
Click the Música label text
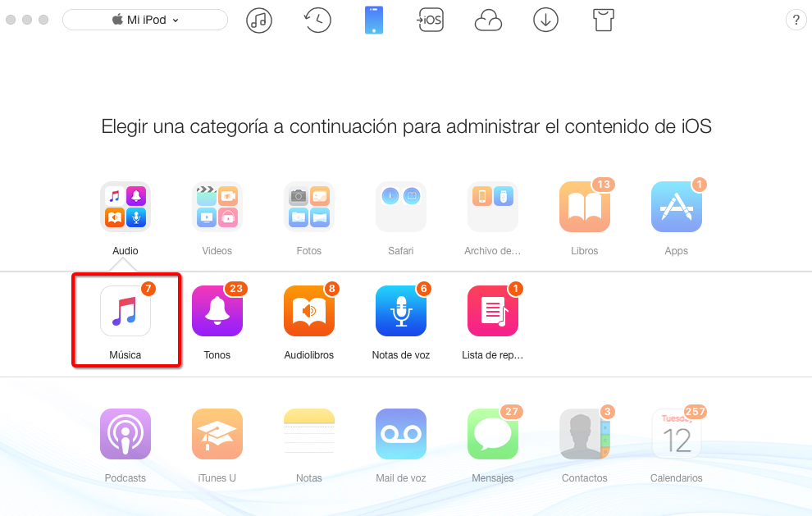pyautogui.click(x=125, y=355)
